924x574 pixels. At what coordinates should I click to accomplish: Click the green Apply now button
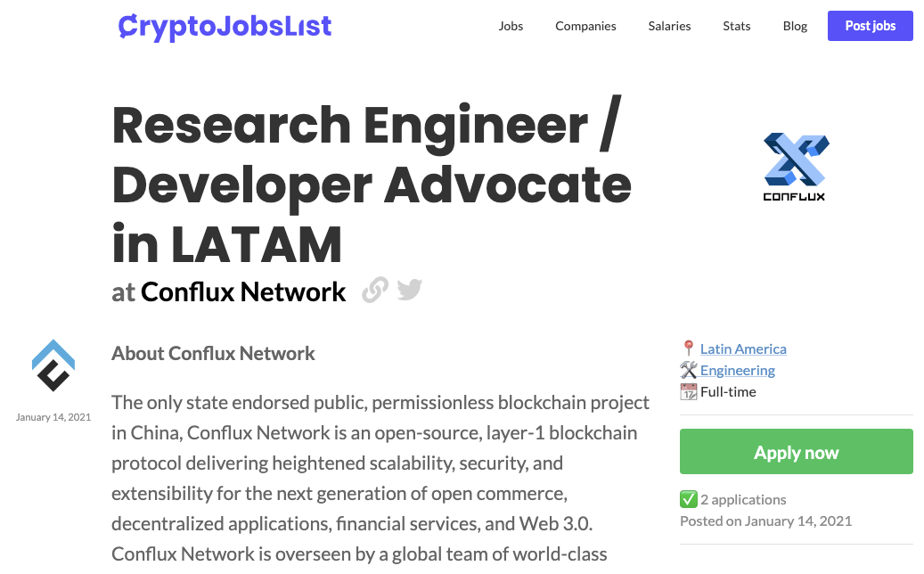[x=796, y=452]
